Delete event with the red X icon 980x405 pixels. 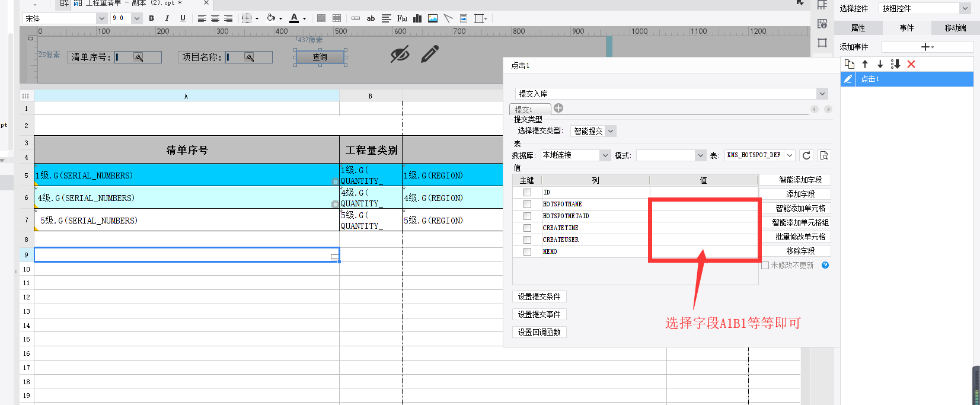click(911, 64)
